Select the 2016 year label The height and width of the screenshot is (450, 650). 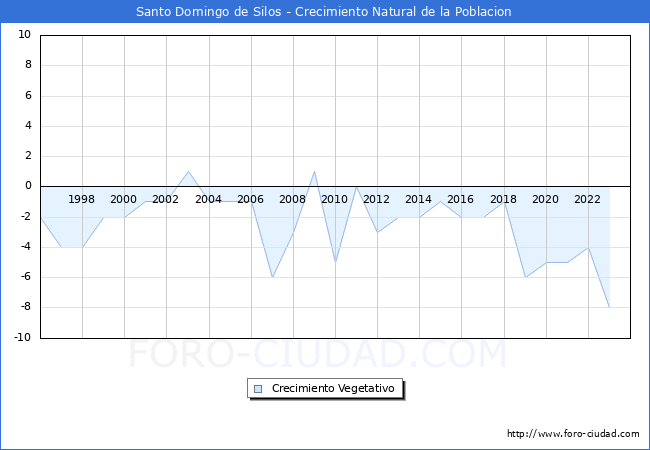click(x=460, y=199)
